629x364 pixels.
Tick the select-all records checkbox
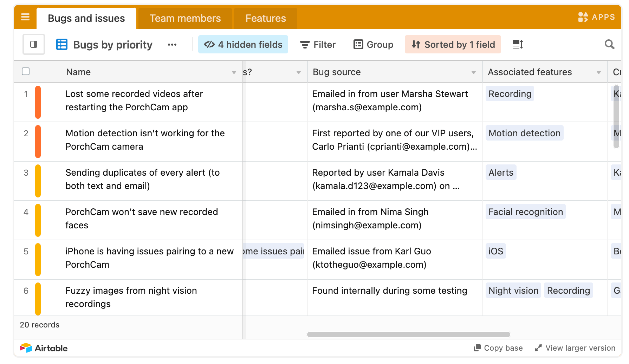tap(26, 72)
